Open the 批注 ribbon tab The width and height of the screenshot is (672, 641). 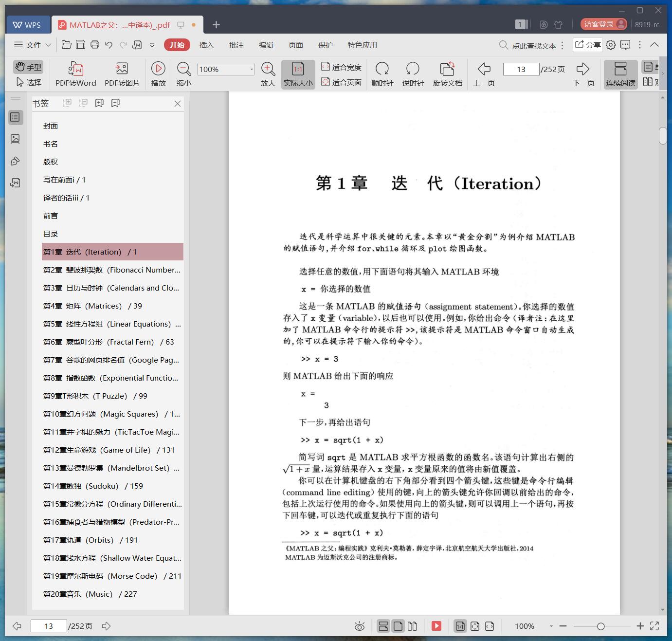[236, 45]
